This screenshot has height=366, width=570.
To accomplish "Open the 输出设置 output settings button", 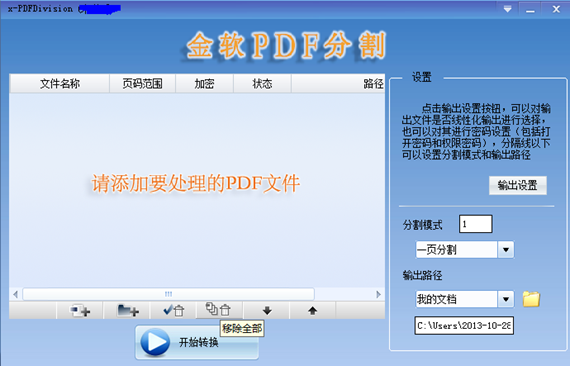I will coord(518,185).
